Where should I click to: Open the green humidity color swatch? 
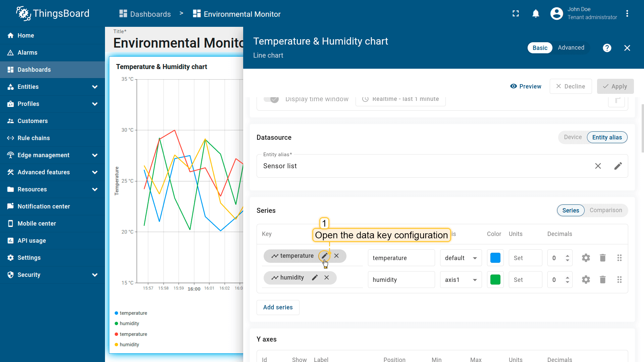tap(495, 280)
